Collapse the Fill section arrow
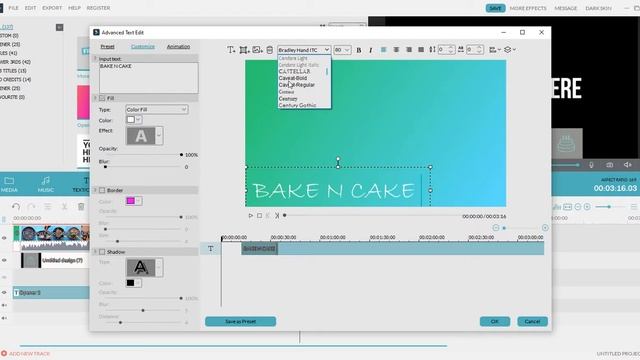 pos(96,98)
